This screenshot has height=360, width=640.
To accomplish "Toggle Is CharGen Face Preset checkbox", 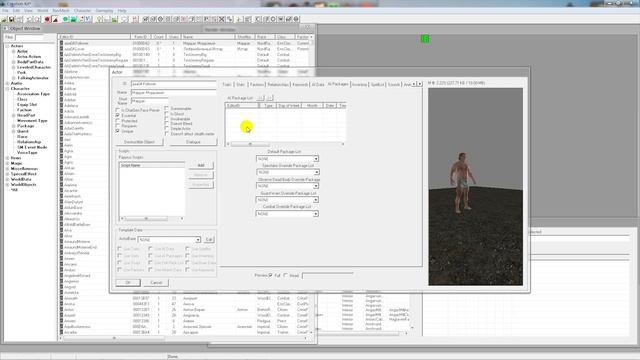I will coord(118,110).
